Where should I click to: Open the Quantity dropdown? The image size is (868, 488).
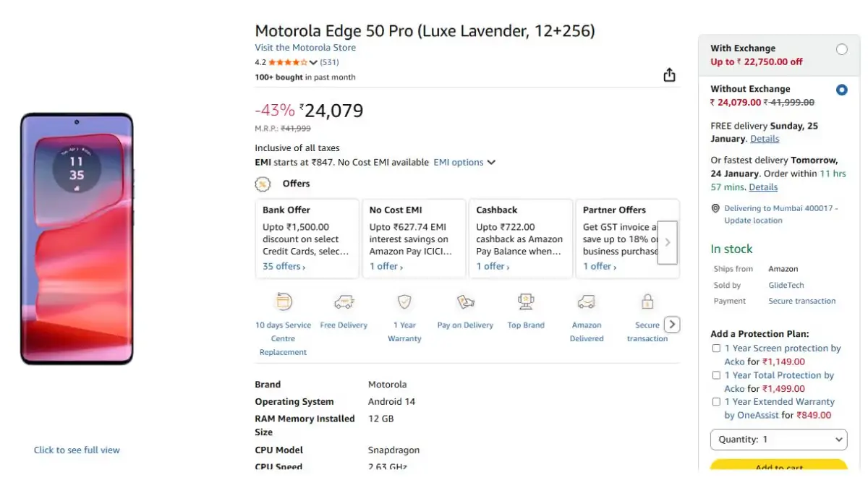[778, 440]
